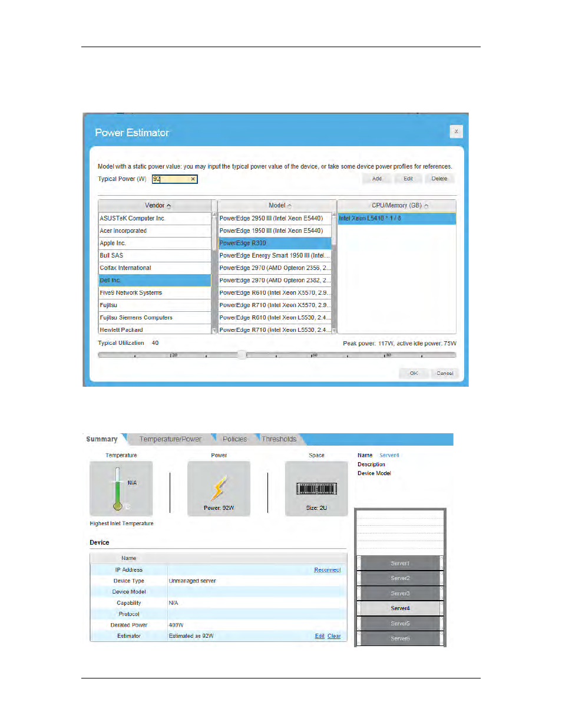Click the Derated Power 400W value
This screenshot has width=562, height=728.
(x=176, y=625)
